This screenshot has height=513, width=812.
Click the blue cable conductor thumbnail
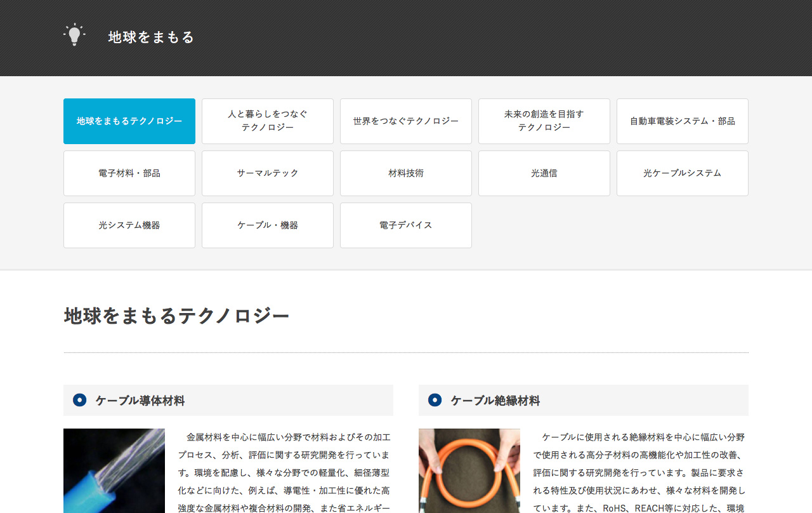114,470
